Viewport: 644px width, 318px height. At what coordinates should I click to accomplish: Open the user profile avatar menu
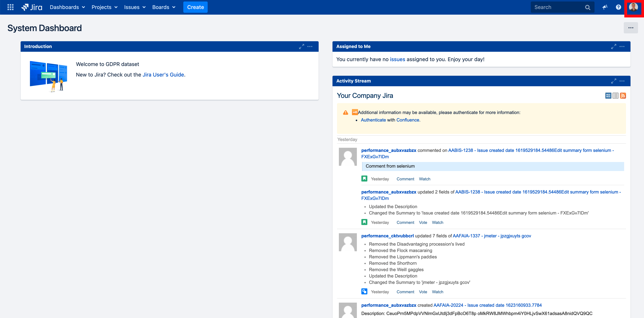tap(634, 7)
